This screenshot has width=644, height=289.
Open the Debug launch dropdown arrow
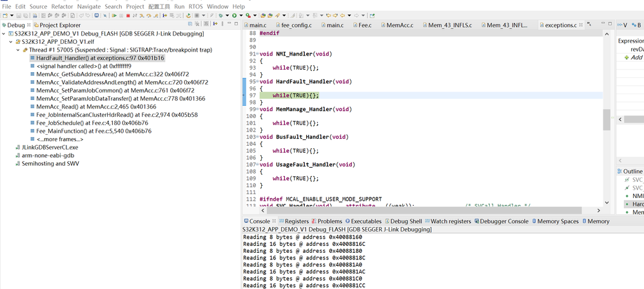tap(227, 15)
